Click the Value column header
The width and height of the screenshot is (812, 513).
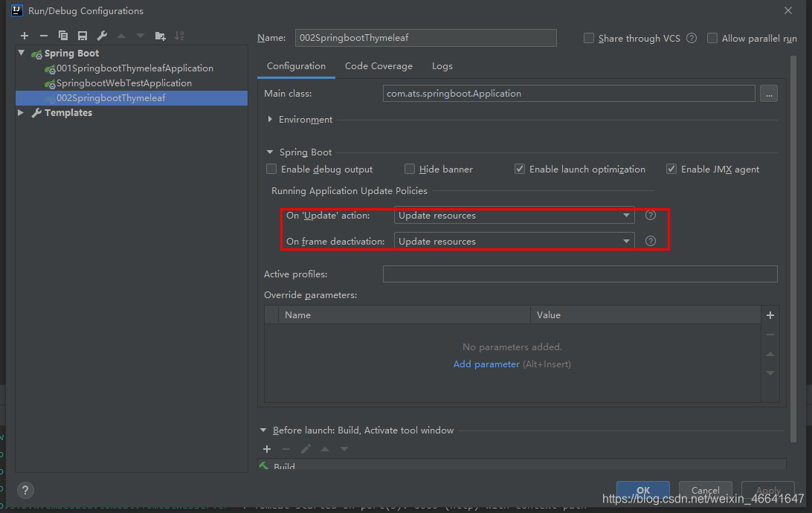click(x=645, y=314)
